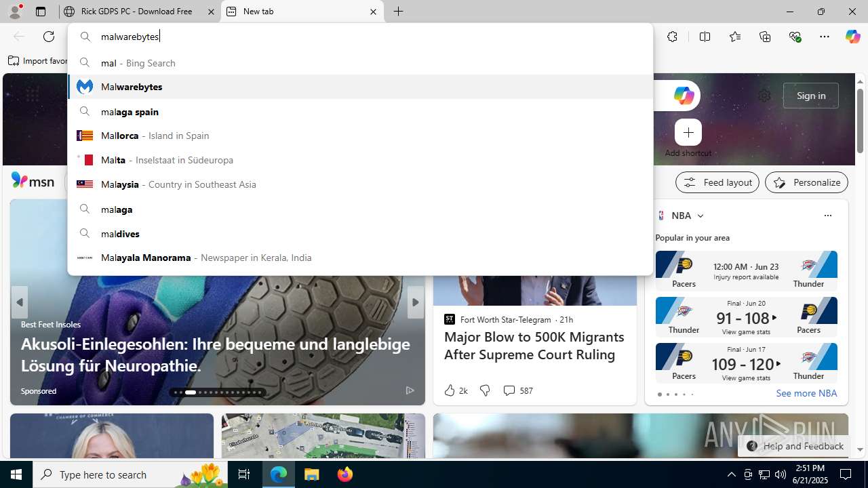Expand the NBA league dropdown
Screen dimensions: 868x488
click(x=701, y=216)
